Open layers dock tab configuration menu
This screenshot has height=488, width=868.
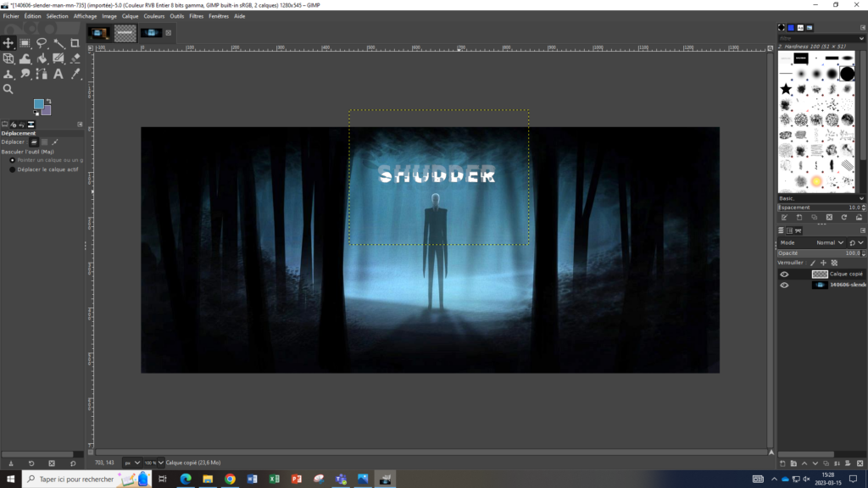[x=862, y=230]
